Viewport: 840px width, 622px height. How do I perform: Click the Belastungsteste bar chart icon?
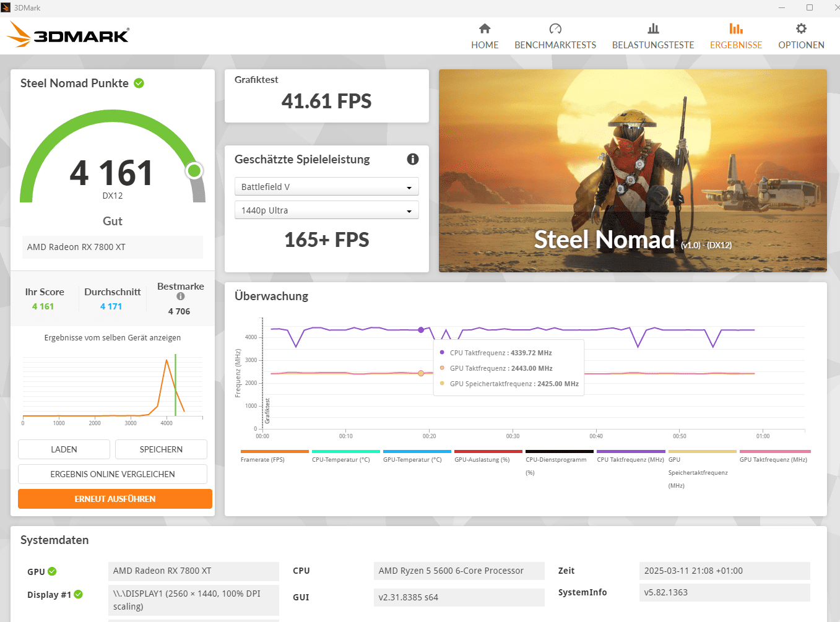653,28
